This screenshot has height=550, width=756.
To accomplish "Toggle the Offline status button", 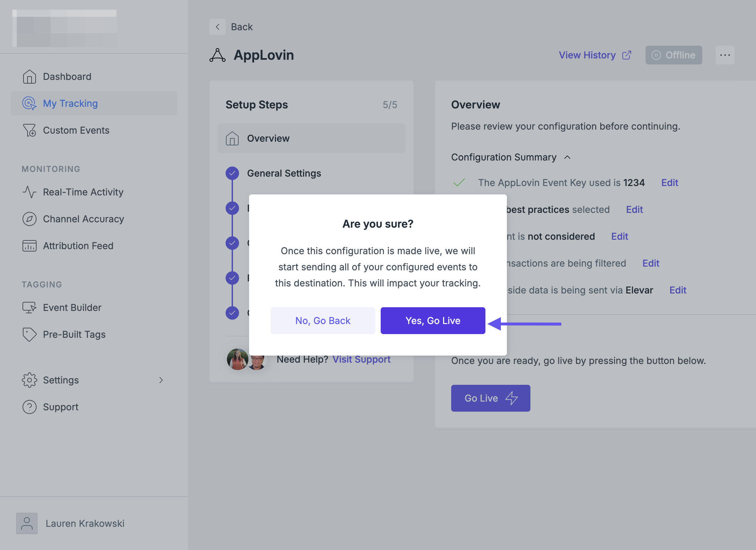I will (674, 55).
